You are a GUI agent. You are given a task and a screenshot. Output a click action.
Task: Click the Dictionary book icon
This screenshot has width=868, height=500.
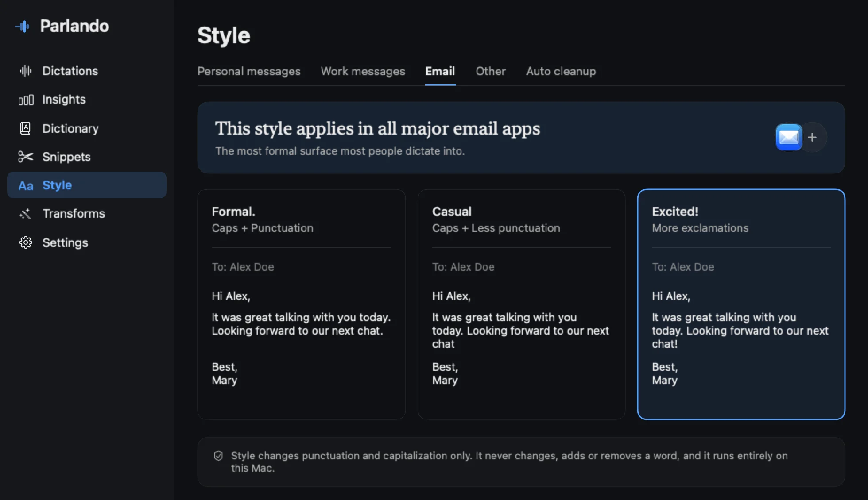[26, 128]
